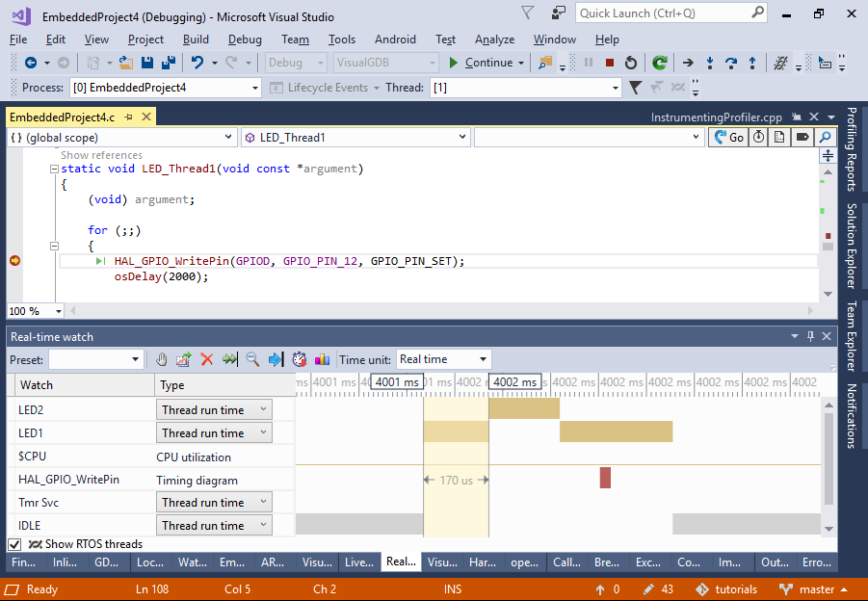
Task: Open the Build menu
Action: (196, 39)
